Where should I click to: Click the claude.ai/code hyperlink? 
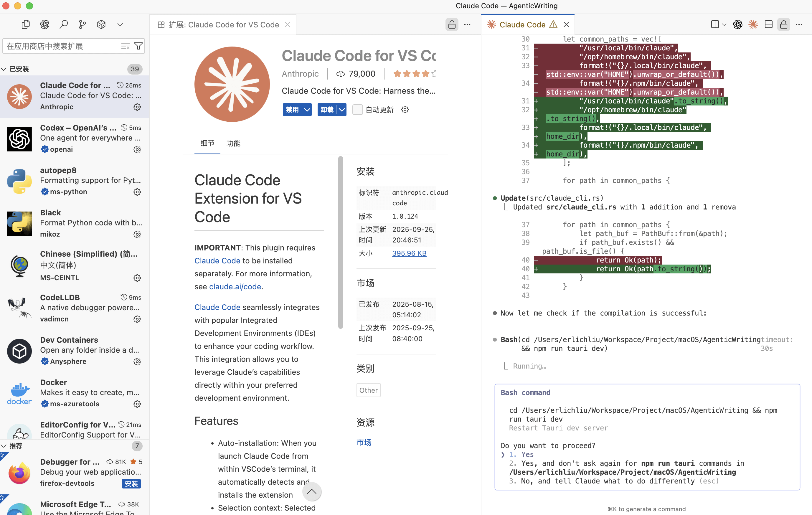235,287
